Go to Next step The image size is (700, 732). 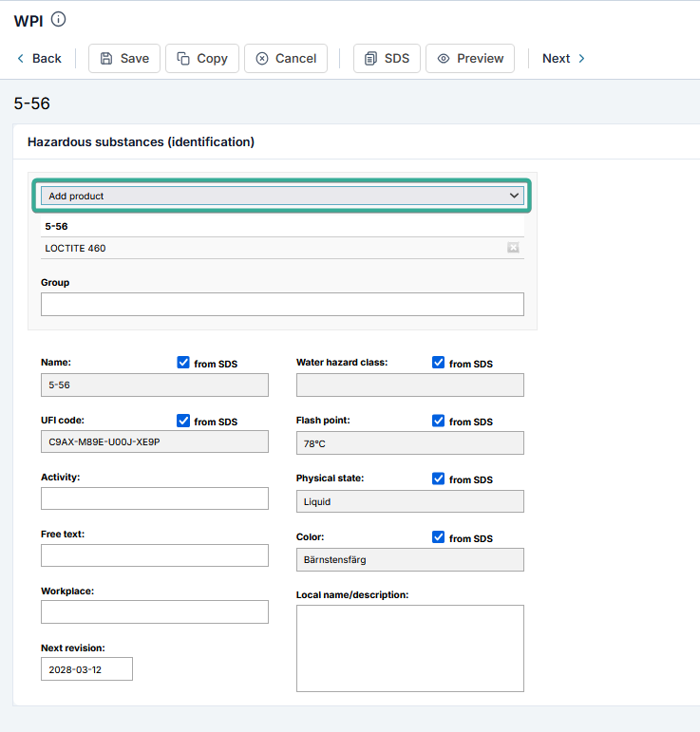563,58
